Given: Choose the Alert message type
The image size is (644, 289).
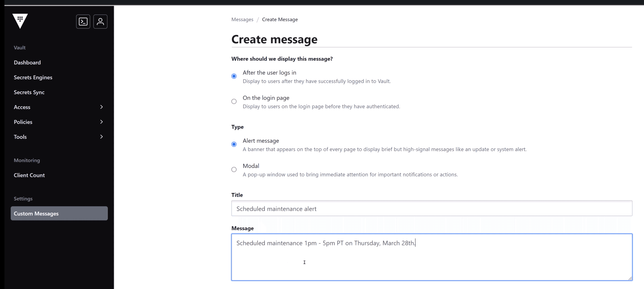Looking at the screenshot, I should tap(234, 144).
